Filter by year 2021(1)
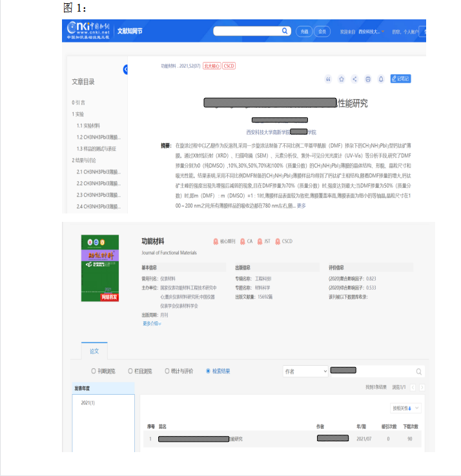The height and width of the screenshot is (476, 461). pos(88,402)
